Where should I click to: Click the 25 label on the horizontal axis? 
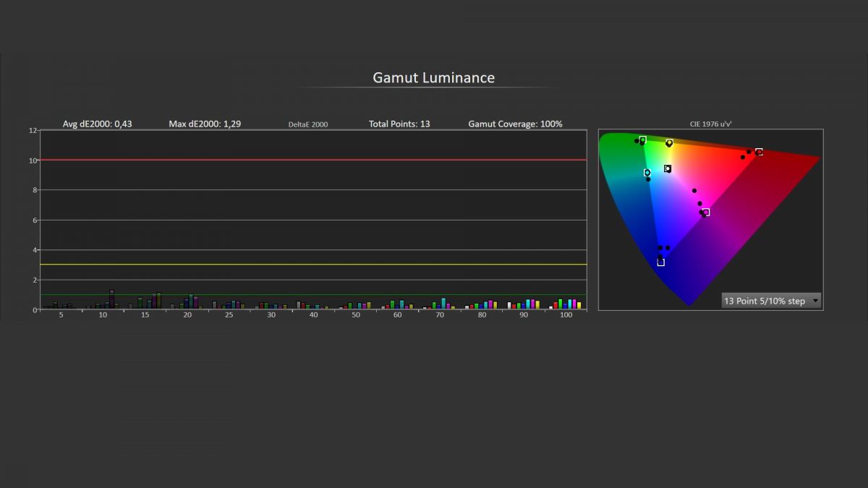point(229,316)
